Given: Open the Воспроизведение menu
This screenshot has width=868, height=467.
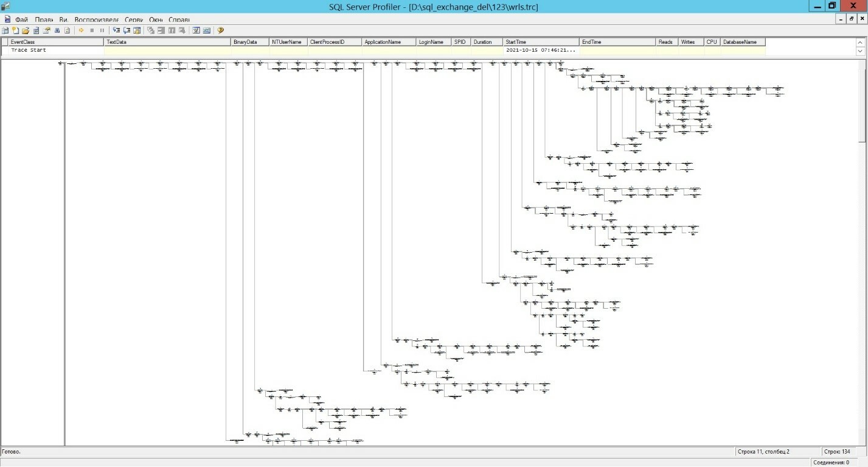Looking at the screenshot, I should point(97,19).
